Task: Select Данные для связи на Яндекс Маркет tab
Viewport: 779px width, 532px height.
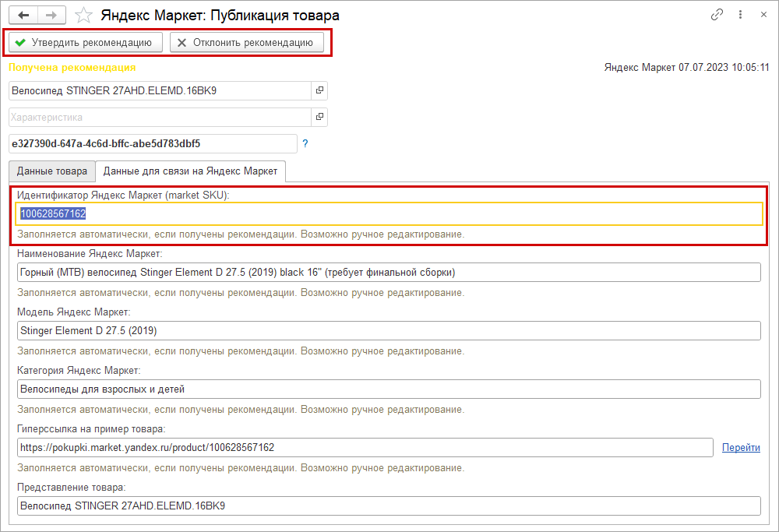Action: (190, 171)
